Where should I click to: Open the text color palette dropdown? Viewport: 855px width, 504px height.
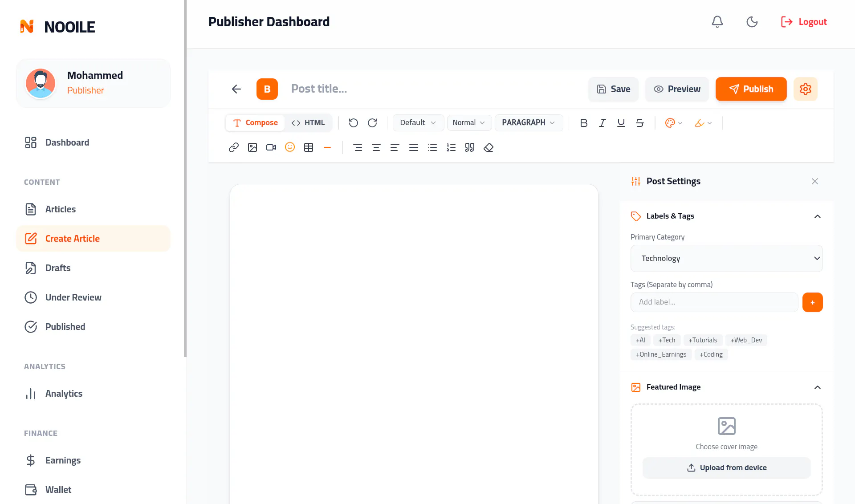click(x=673, y=123)
